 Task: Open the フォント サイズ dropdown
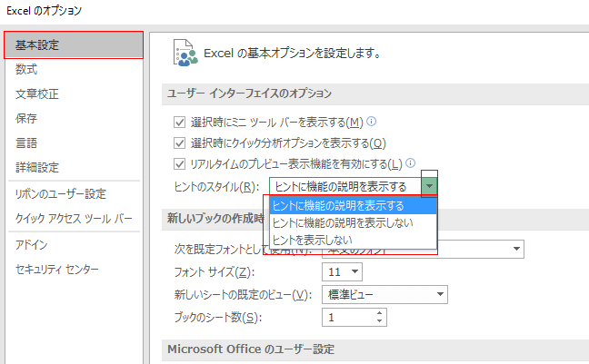[x=342, y=271]
